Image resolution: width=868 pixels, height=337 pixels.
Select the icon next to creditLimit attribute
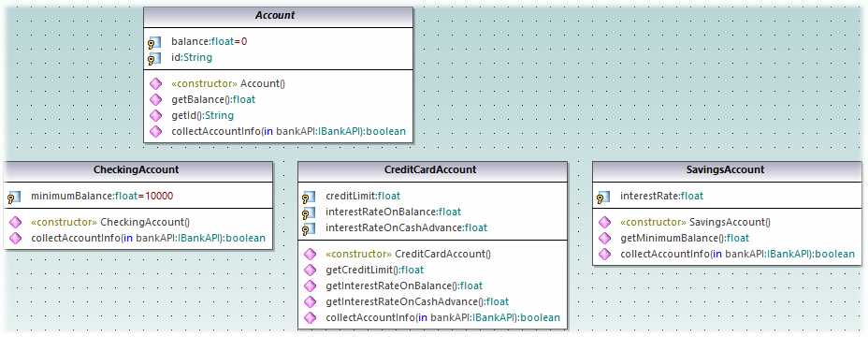pos(309,197)
